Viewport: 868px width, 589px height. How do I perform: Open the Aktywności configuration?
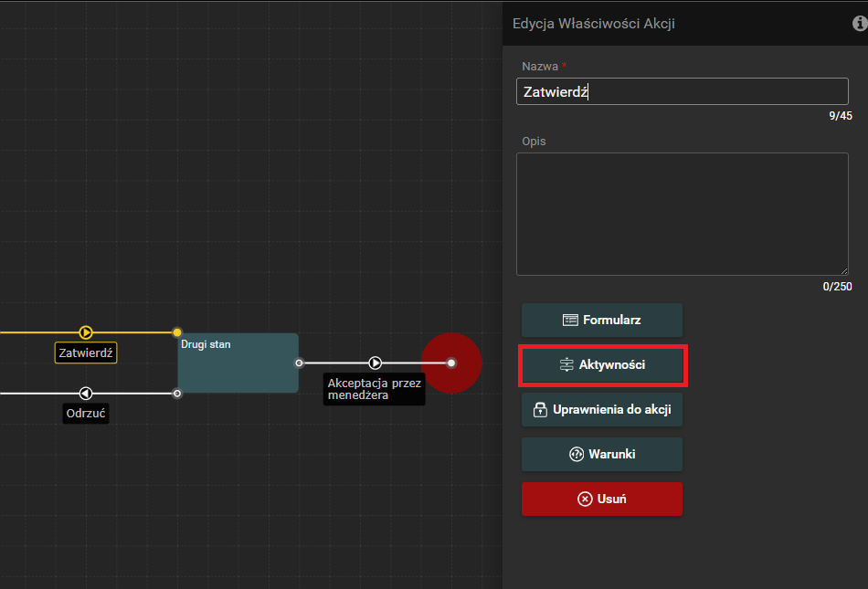[x=602, y=365]
